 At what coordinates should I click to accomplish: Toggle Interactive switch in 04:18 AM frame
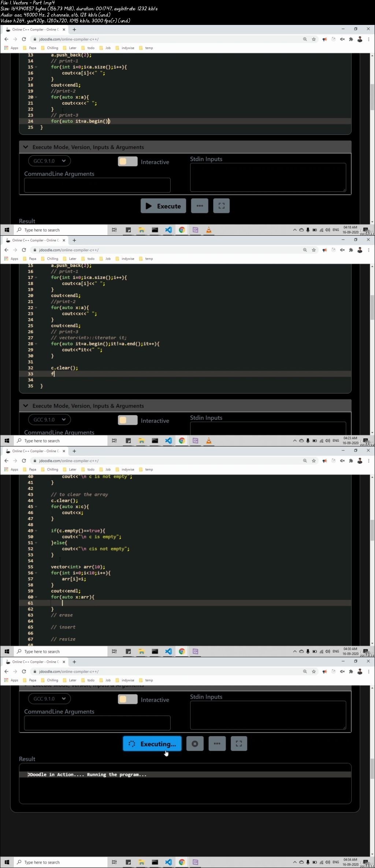click(127, 162)
